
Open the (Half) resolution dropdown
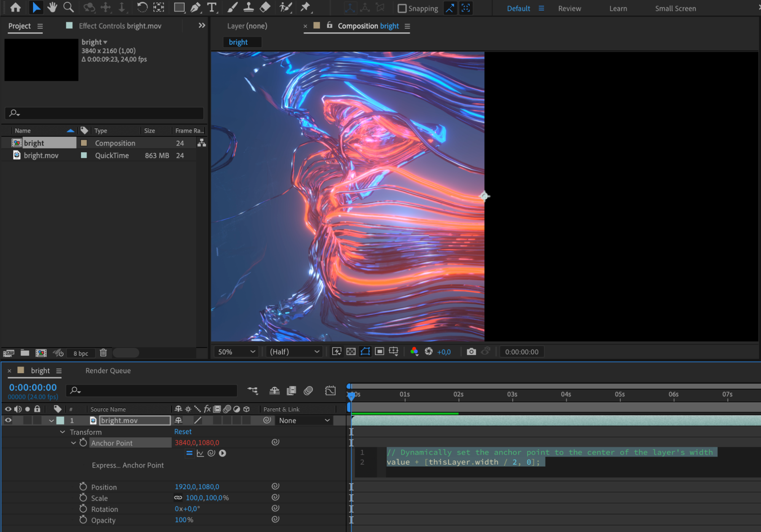[294, 351]
